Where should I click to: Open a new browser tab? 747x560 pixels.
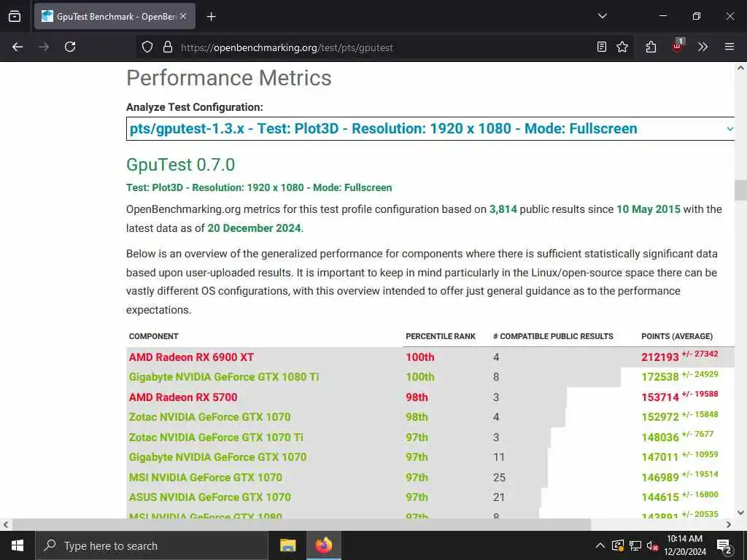coord(212,17)
